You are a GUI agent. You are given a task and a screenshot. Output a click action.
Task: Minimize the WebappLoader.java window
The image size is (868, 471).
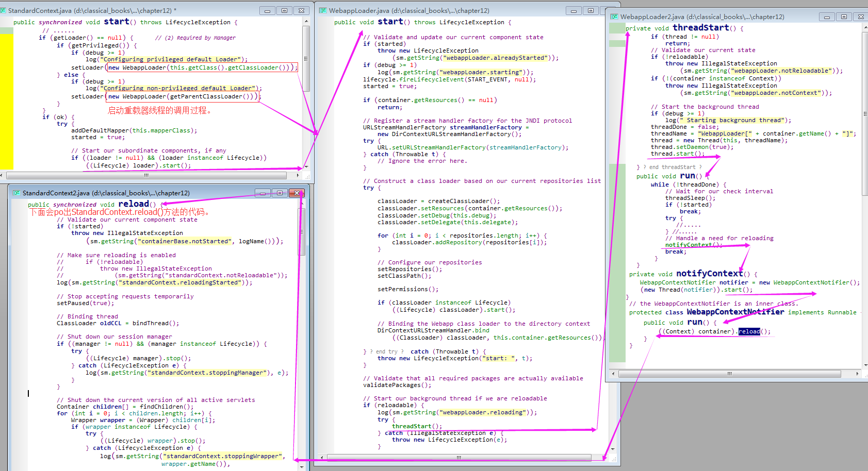click(574, 10)
